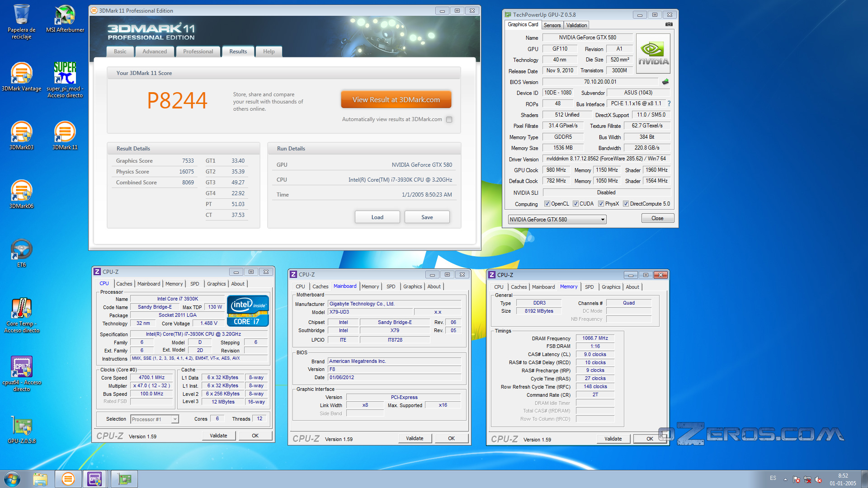The width and height of the screenshot is (868, 488).
Task: Toggle OpenCL checkbox in GPU-Z
Action: [x=547, y=204]
